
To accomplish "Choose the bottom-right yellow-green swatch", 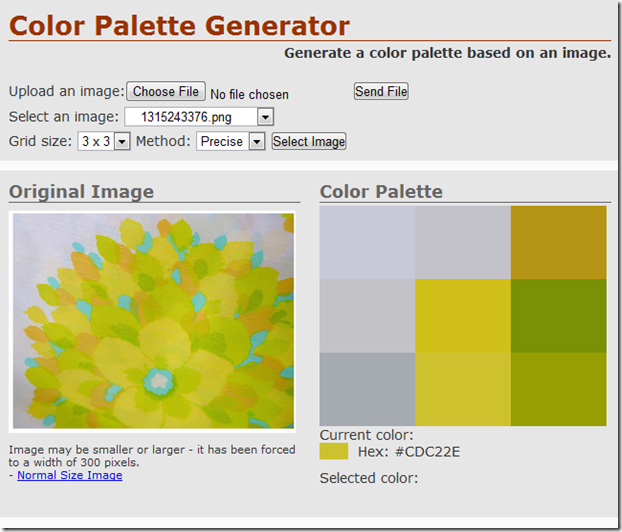I will click(x=558, y=389).
